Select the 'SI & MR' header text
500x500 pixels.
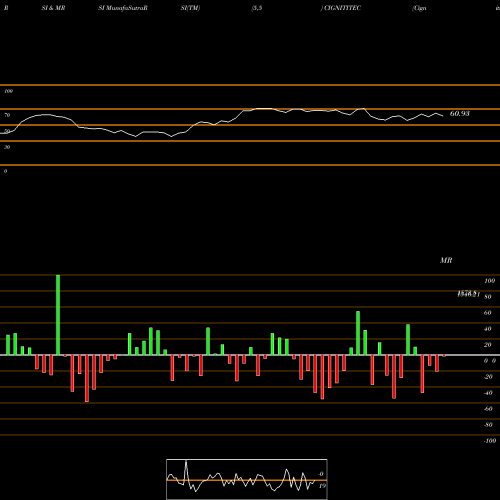tap(53, 8)
